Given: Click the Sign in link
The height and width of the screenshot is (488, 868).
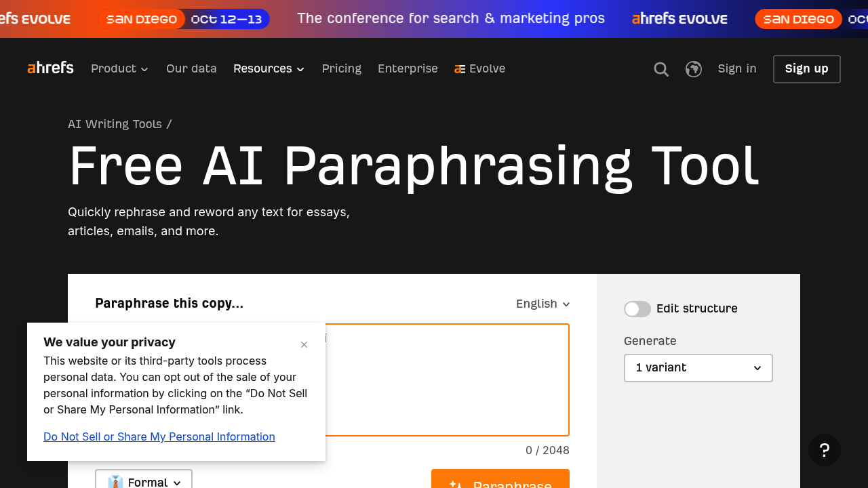Looking at the screenshot, I should [737, 68].
